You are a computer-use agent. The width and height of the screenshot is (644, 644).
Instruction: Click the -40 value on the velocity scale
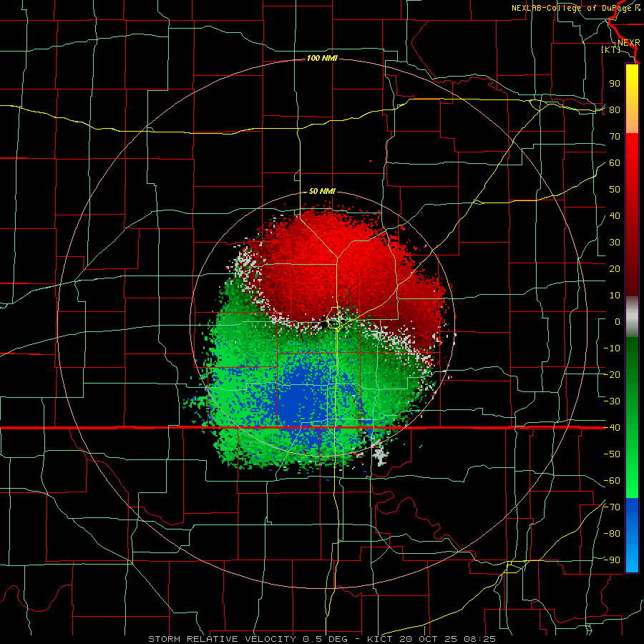612,428
